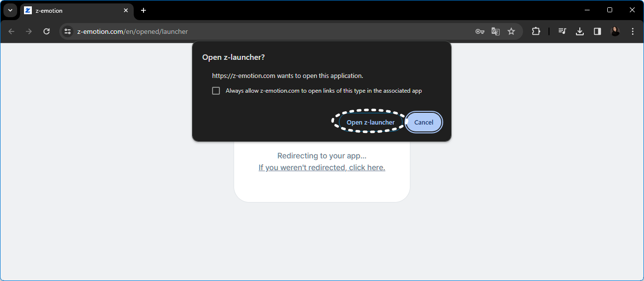Click the 'Redirecting to your app...' text

(322, 156)
